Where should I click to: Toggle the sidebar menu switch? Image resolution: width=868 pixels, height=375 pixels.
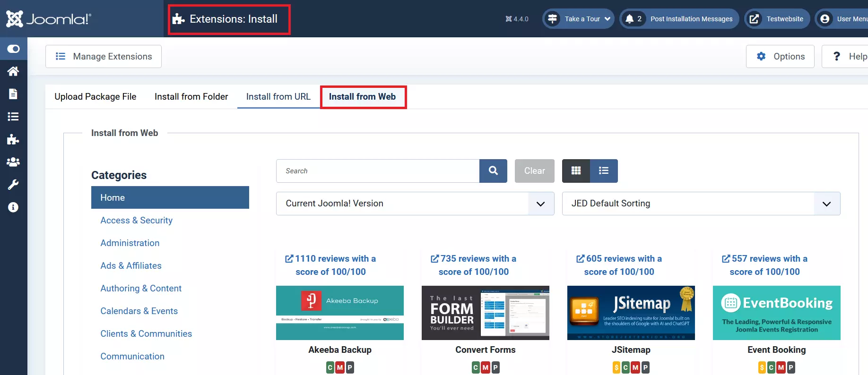click(13, 49)
